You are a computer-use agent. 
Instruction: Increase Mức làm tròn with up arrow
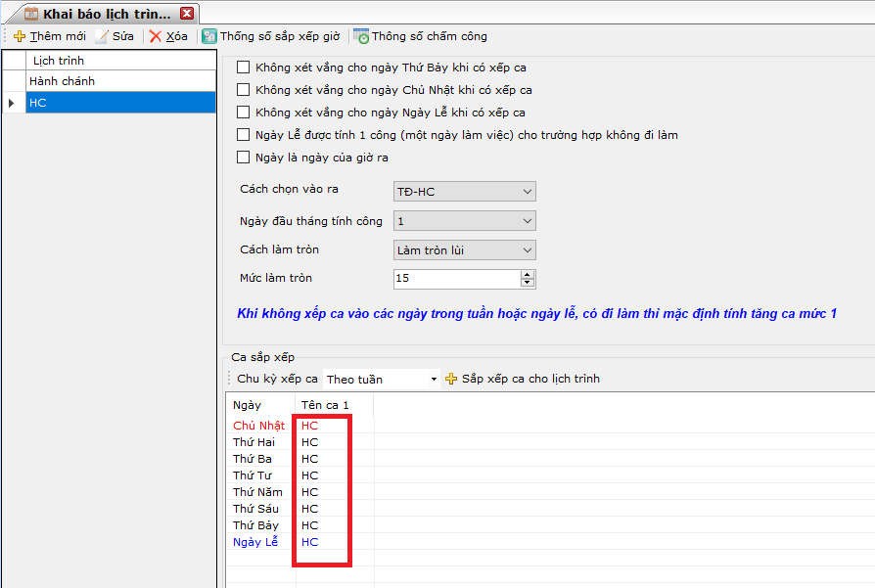528,274
